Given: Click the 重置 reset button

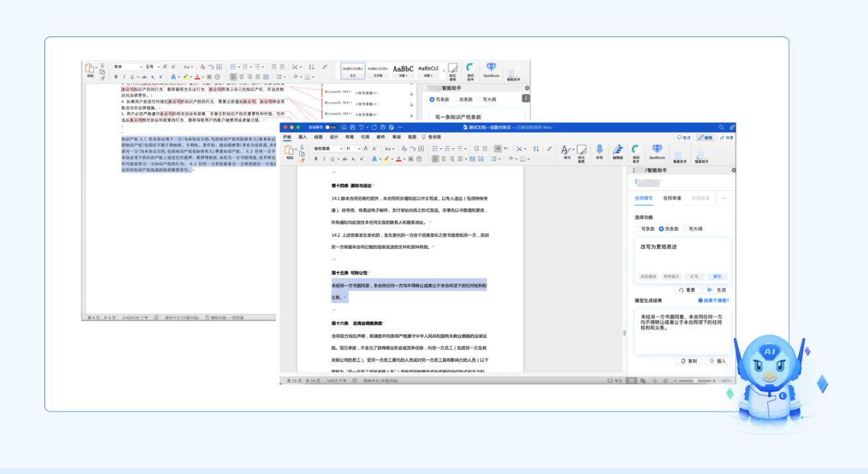Looking at the screenshot, I should click(688, 290).
